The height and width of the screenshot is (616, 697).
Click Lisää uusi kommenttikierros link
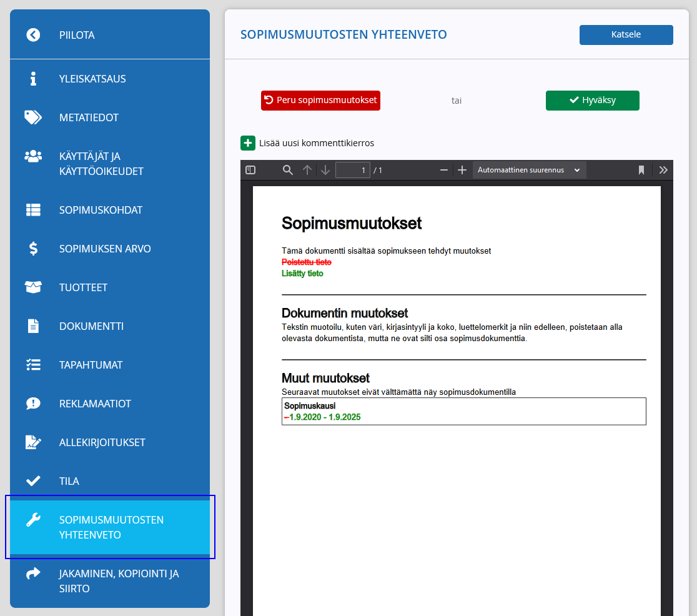click(x=317, y=143)
